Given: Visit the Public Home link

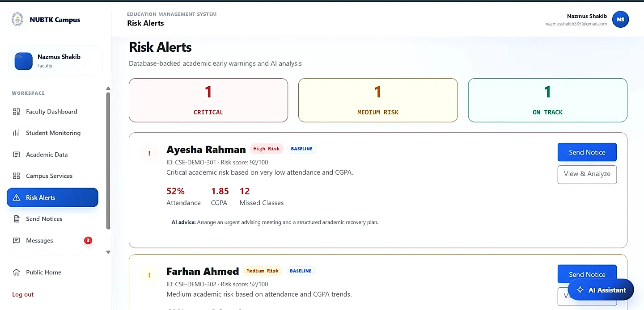Looking at the screenshot, I should tap(52, 272).
